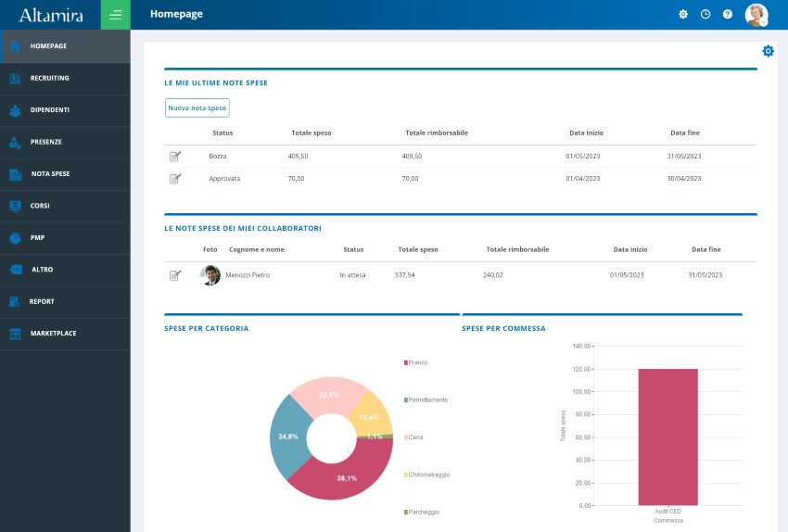This screenshot has height=532, width=788.
Task: Edit the Approvata expense note row
Action: pos(175,178)
